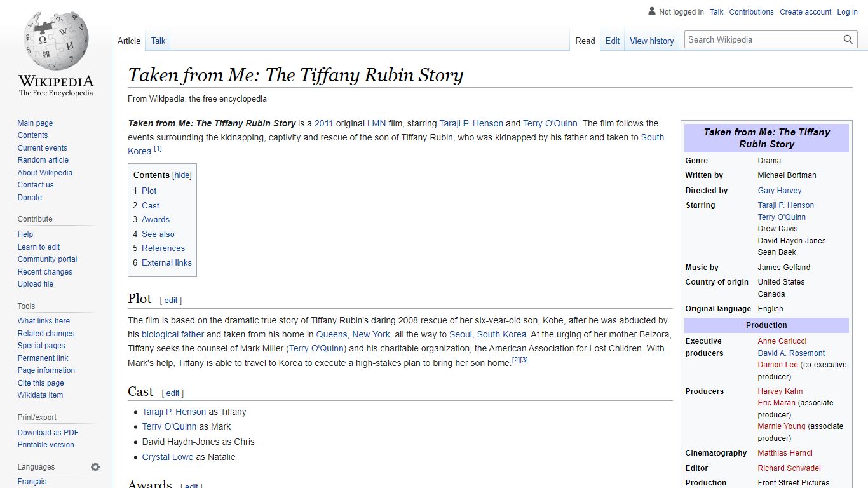Open Page information
This screenshot has height=488, width=868.
[x=46, y=370]
